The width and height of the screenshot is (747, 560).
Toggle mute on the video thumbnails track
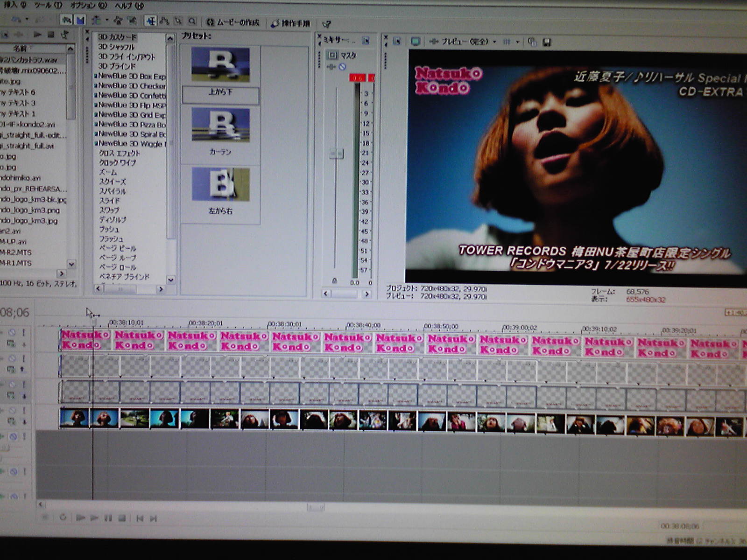12,411
